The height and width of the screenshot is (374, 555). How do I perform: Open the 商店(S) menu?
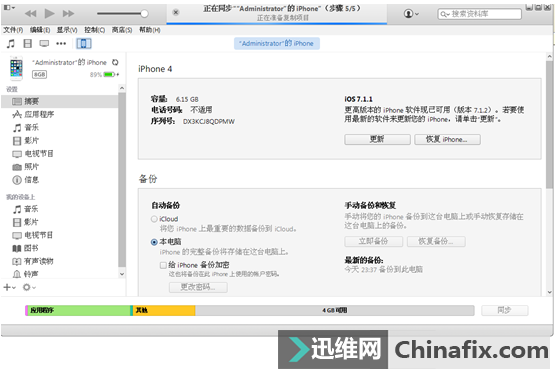(122, 30)
